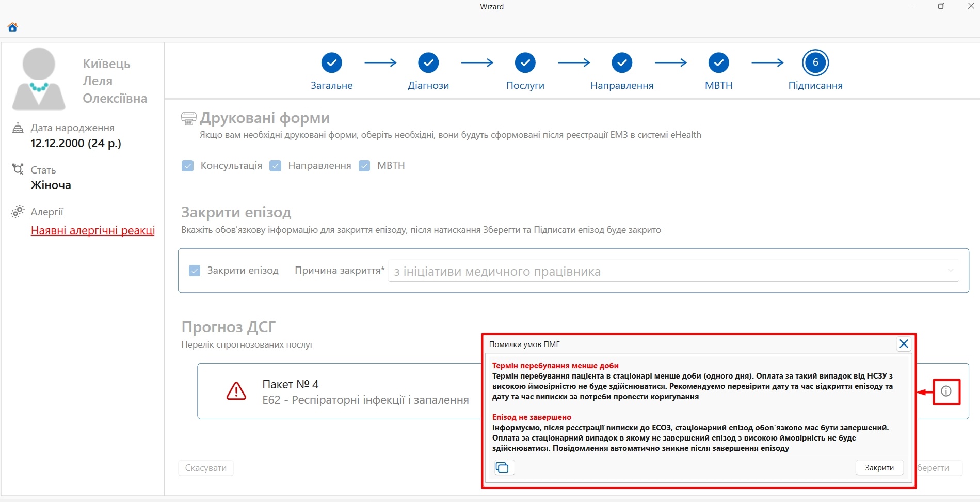Click the birthday cake icon by Дата народження

(18, 128)
